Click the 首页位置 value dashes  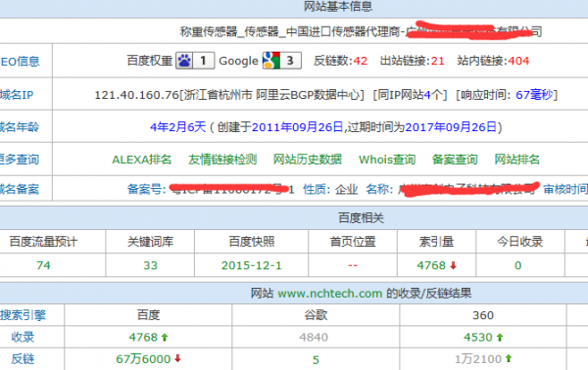point(353,265)
